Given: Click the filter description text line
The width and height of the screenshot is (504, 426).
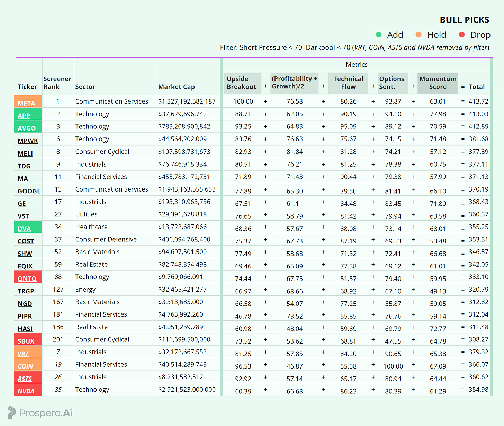Looking at the screenshot, I should tap(355, 47).
